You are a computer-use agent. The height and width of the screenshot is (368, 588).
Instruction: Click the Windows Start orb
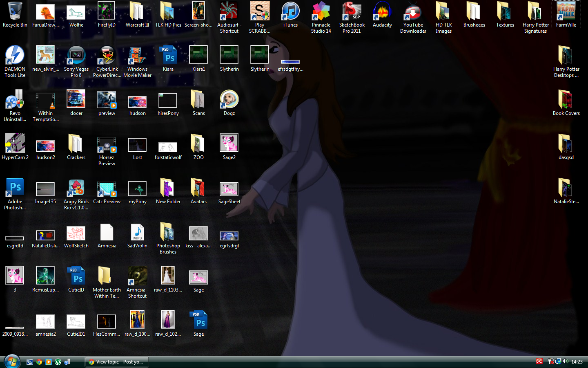coord(12,361)
